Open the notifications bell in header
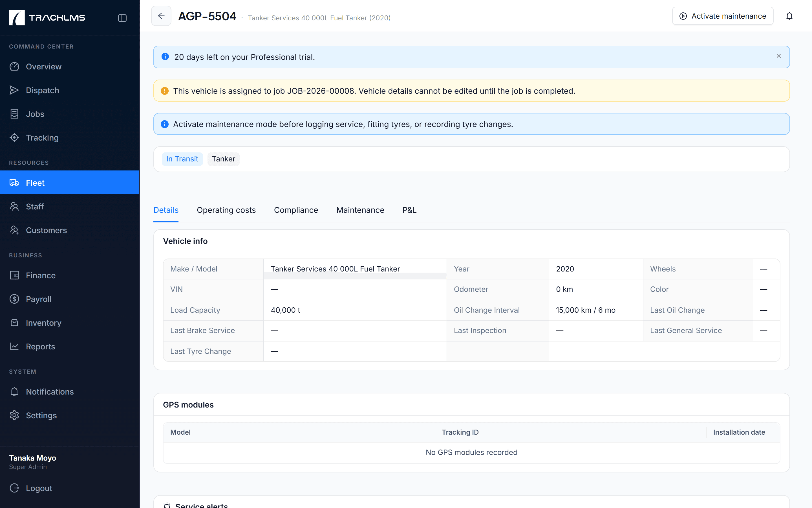The width and height of the screenshot is (812, 508). pyautogui.click(x=789, y=16)
